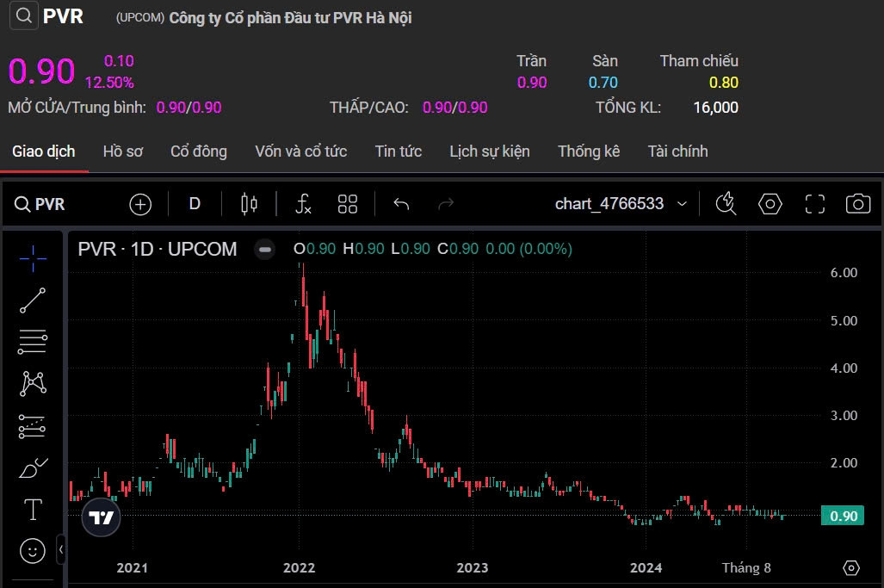Open the forecasting and measurement tool
Screen dimensions: 884x588
(x=33, y=426)
